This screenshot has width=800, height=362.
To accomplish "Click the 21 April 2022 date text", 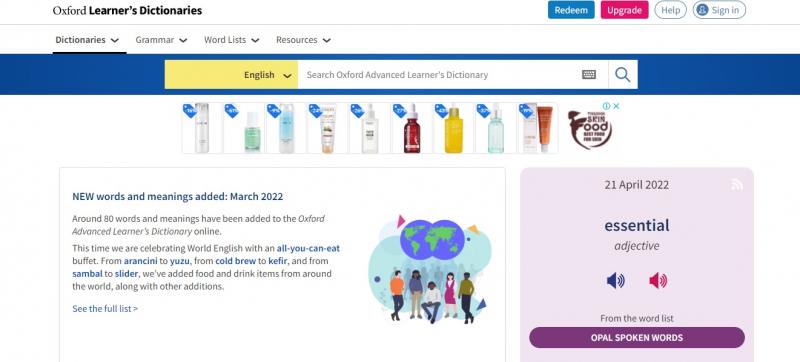I will pos(637,185).
